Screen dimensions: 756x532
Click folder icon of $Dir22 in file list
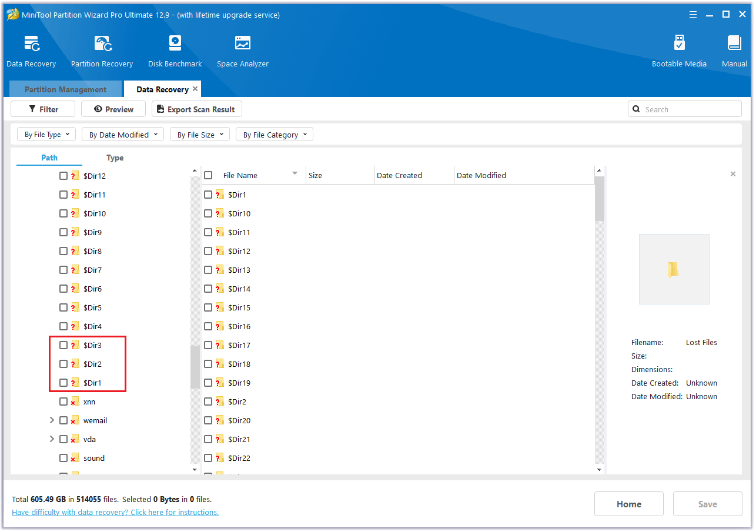point(220,458)
